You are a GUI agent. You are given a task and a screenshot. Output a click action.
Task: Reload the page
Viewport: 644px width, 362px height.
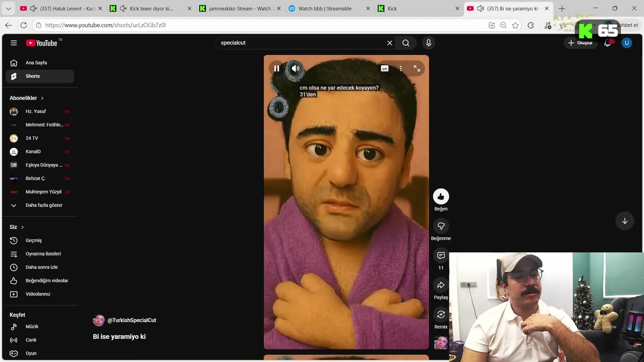coord(24,25)
